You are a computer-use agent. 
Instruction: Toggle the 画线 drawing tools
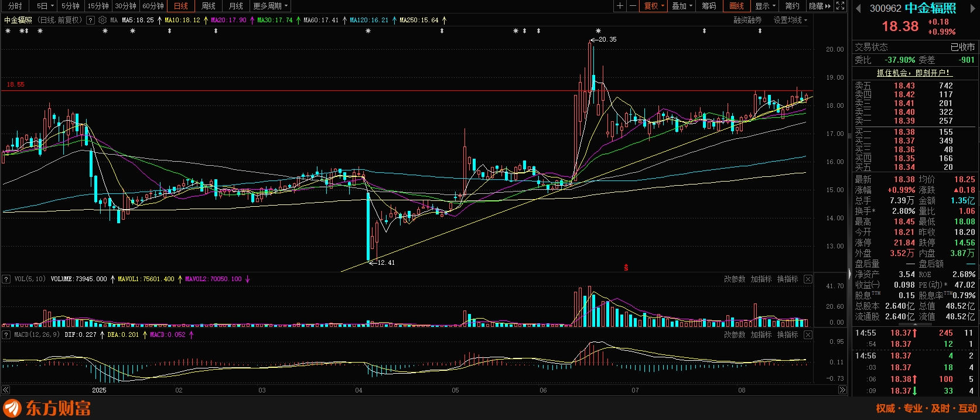pyautogui.click(x=736, y=6)
